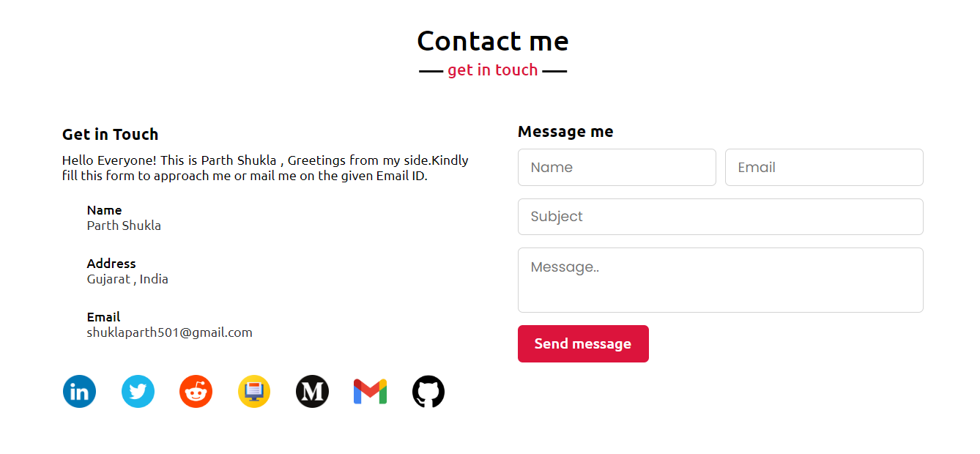Screen dimensions: 980x454
Task: Click the 'Message me' form heading
Action: 565,132
